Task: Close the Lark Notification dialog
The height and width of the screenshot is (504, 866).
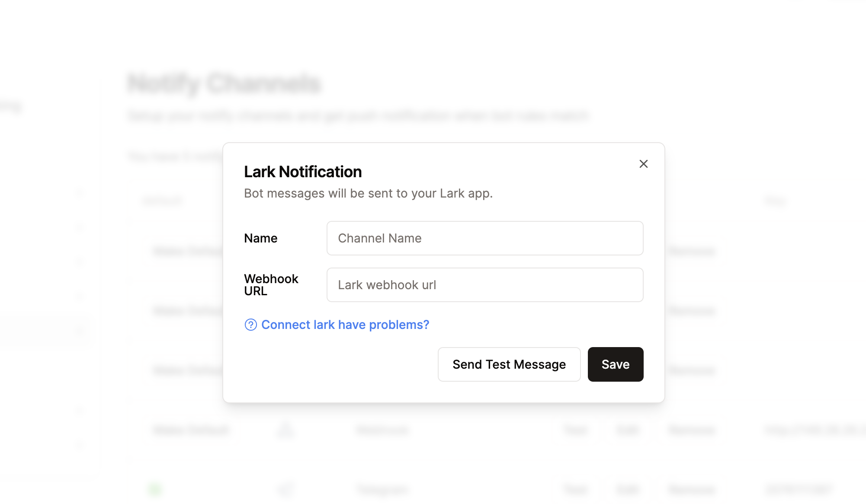Action: pos(643,164)
